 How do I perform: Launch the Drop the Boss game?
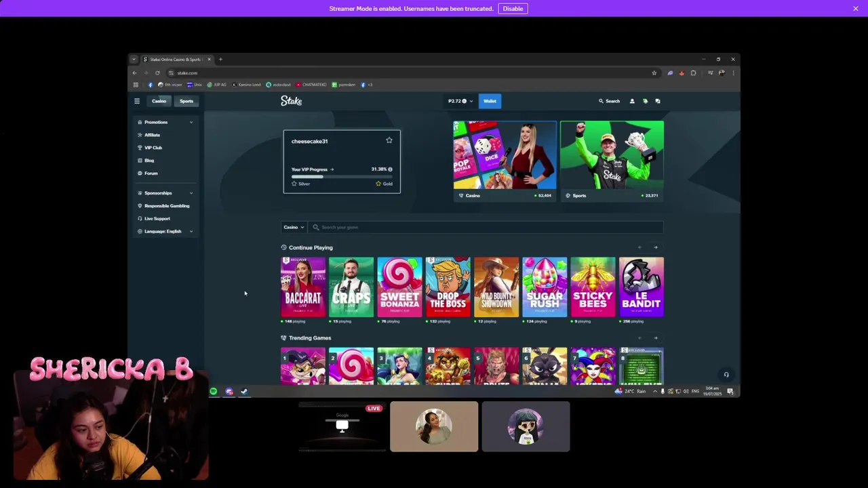pyautogui.click(x=448, y=287)
